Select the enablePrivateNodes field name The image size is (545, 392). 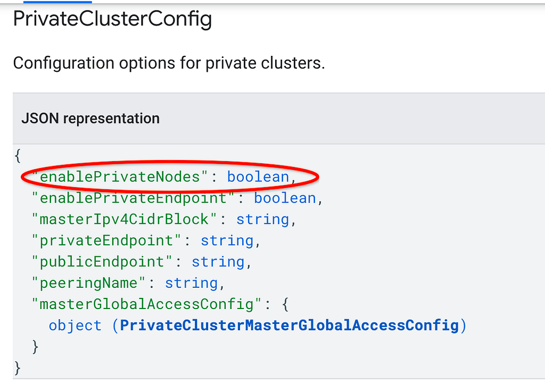[x=120, y=177]
